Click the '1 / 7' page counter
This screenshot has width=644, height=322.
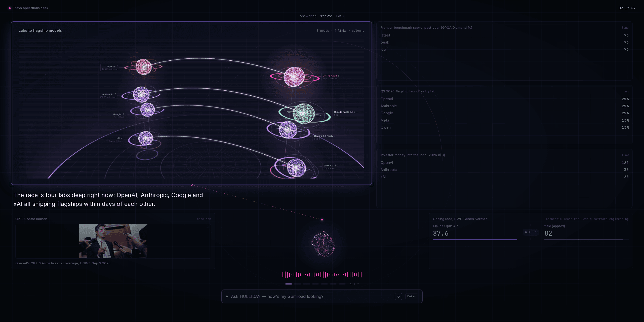point(354,284)
